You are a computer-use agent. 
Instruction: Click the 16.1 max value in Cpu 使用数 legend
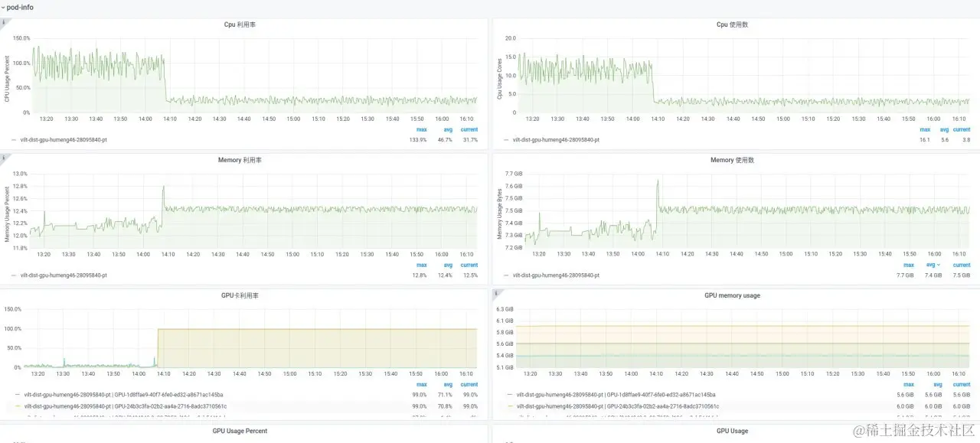923,140
